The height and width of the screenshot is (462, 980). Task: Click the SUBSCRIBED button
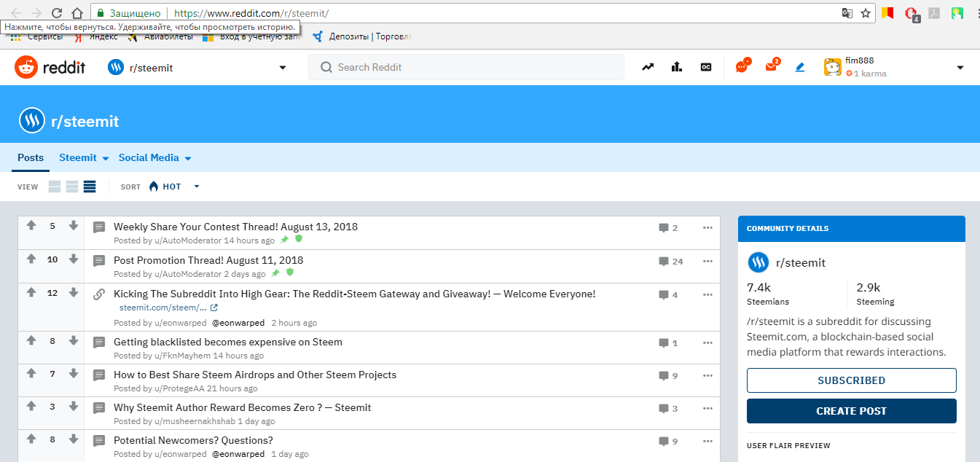point(852,380)
